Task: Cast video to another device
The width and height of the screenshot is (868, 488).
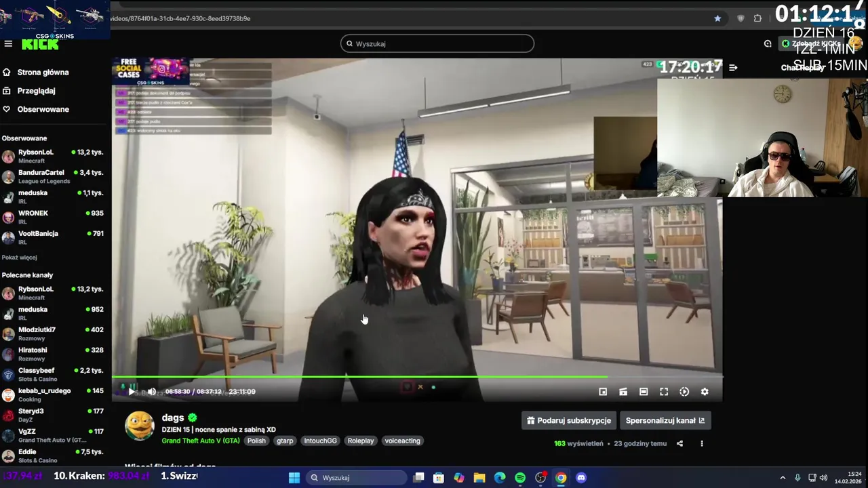Action: pyautogui.click(x=623, y=392)
